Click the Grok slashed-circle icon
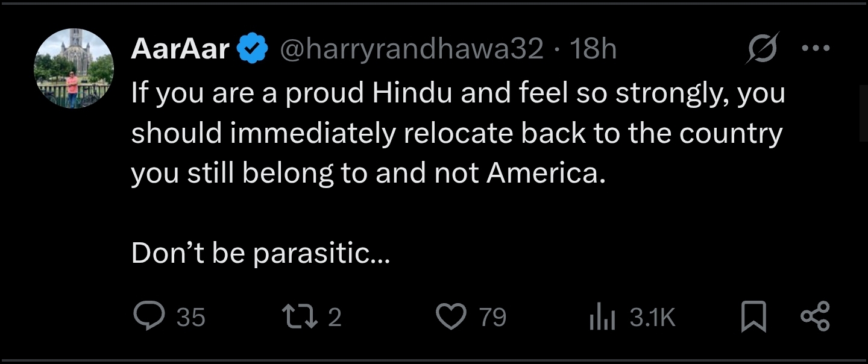This screenshot has width=868, height=364. (762, 48)
